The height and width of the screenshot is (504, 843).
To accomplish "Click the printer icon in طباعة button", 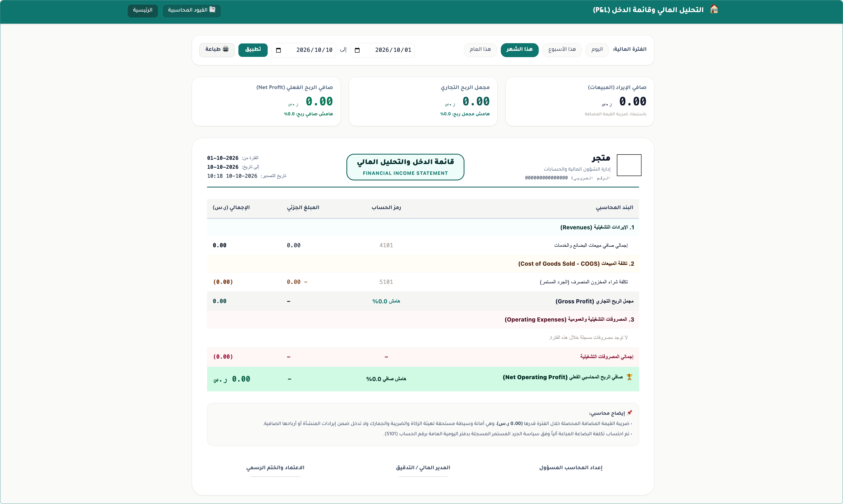I will coord(226,49).
